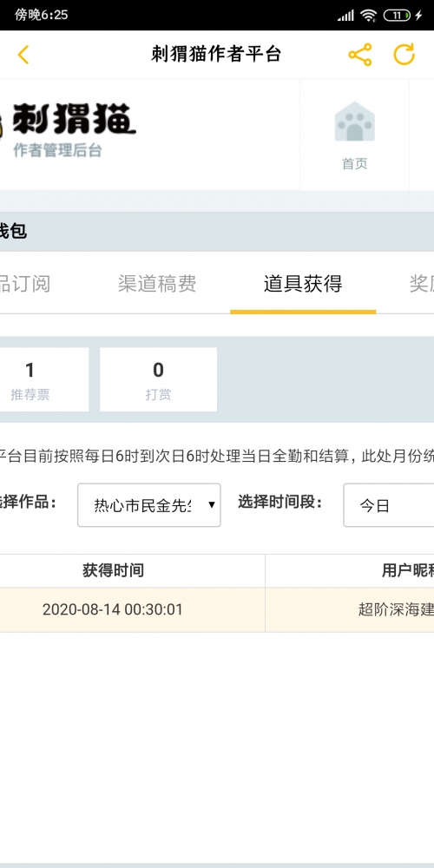434x868 pixels.
Task: Tap the yellow back arrow
Action: point(23,55)
